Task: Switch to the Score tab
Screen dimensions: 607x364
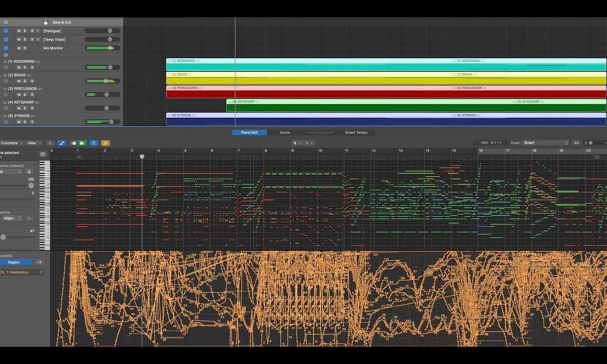Action: [x=285, y=132]
